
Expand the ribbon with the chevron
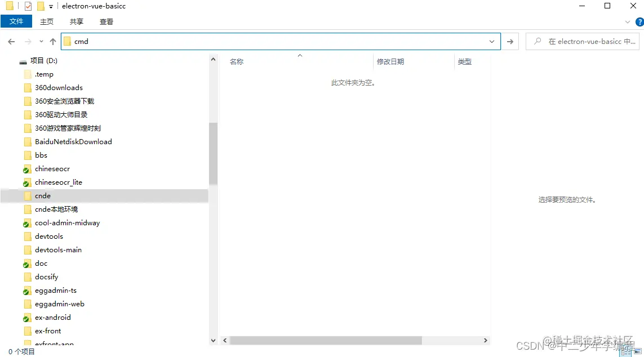pyautogui.click(x=628, y=22)
